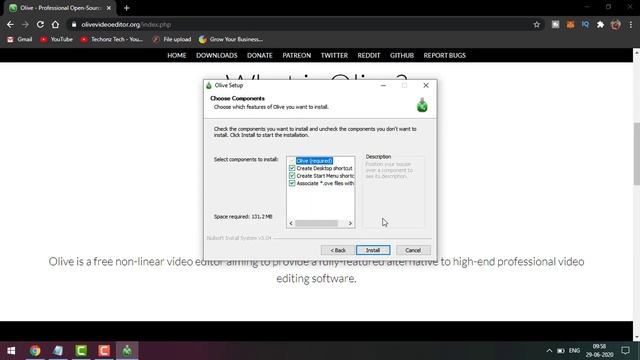
Task: Click the page scrollbar down arrow
Action: coord(636,338)
